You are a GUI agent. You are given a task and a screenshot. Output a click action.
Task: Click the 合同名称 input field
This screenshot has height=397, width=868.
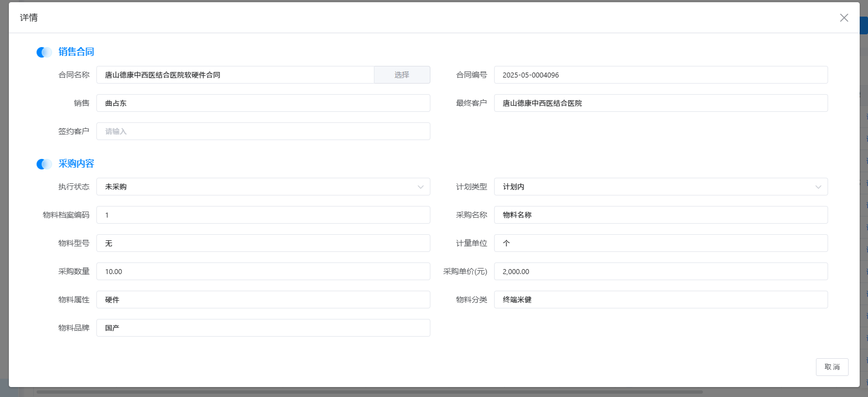(x=235, y=75)
